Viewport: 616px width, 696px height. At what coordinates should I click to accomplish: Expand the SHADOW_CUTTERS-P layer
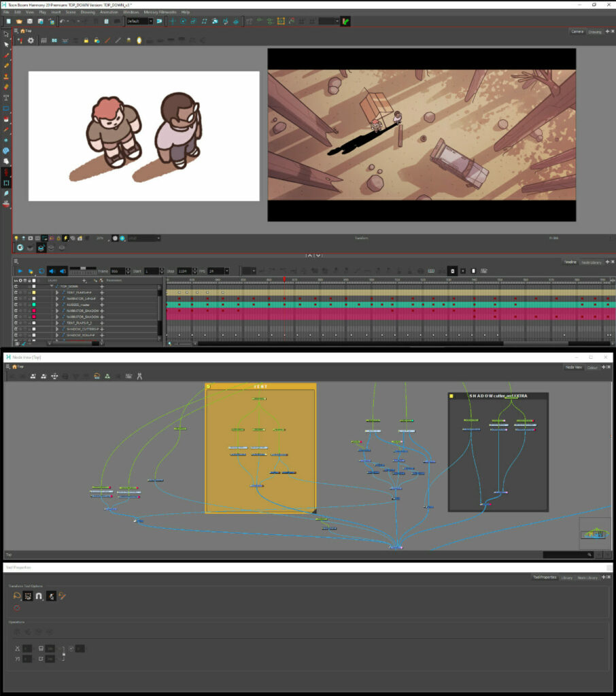point(57,329)
